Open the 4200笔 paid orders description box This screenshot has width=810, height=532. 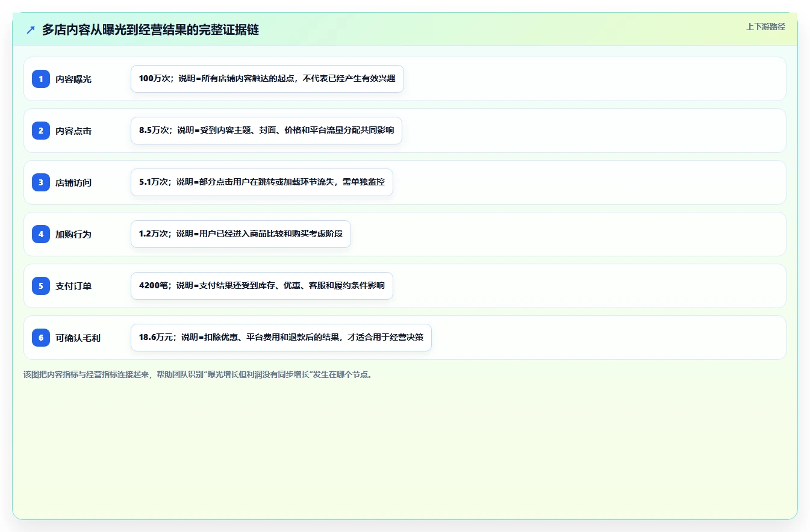[262, 286]
